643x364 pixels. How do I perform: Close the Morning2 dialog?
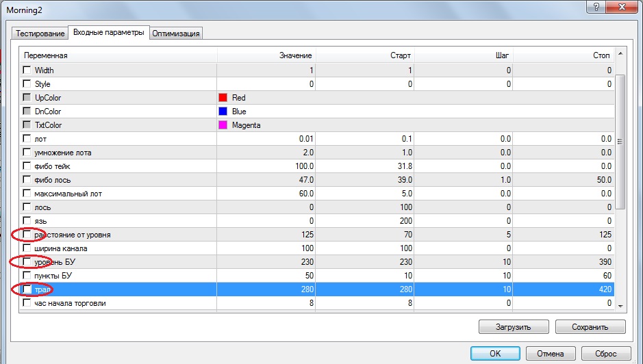click(x=622, y=7)
